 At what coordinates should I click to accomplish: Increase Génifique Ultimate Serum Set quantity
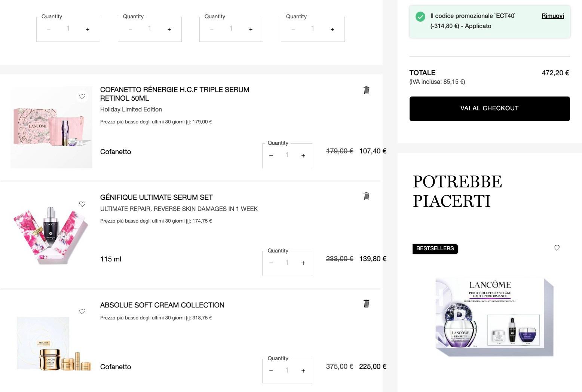pos(303,263)
